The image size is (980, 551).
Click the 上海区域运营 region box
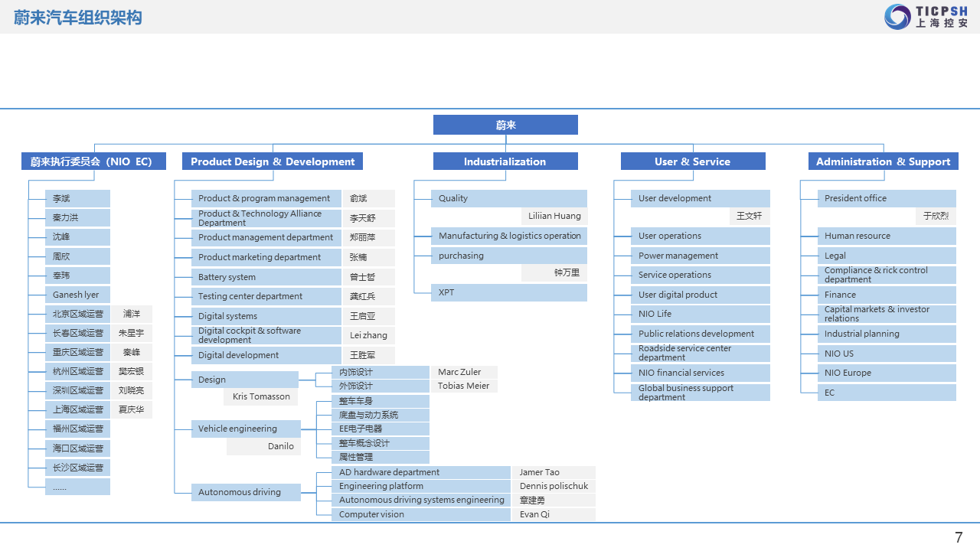(x=77, y=409)
